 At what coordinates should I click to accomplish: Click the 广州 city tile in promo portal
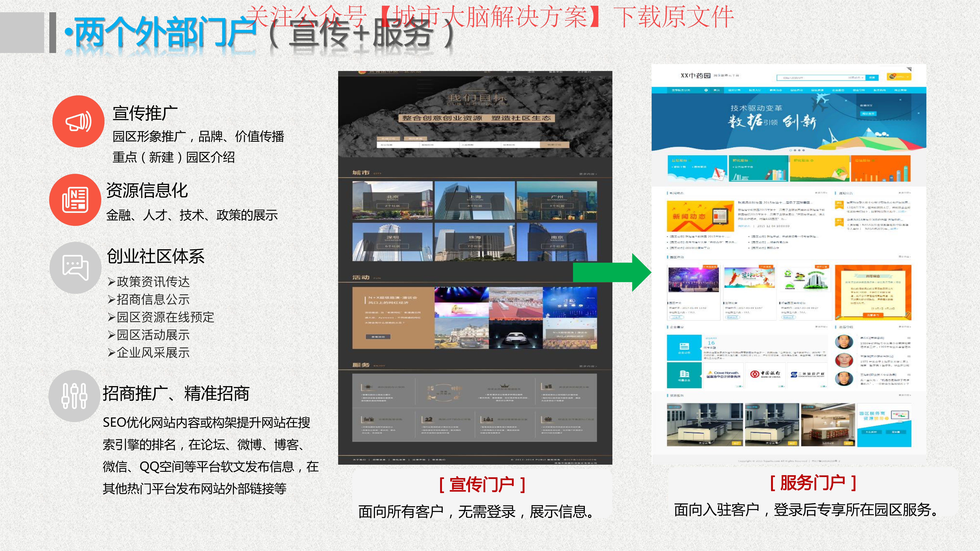tap(557, 200)
